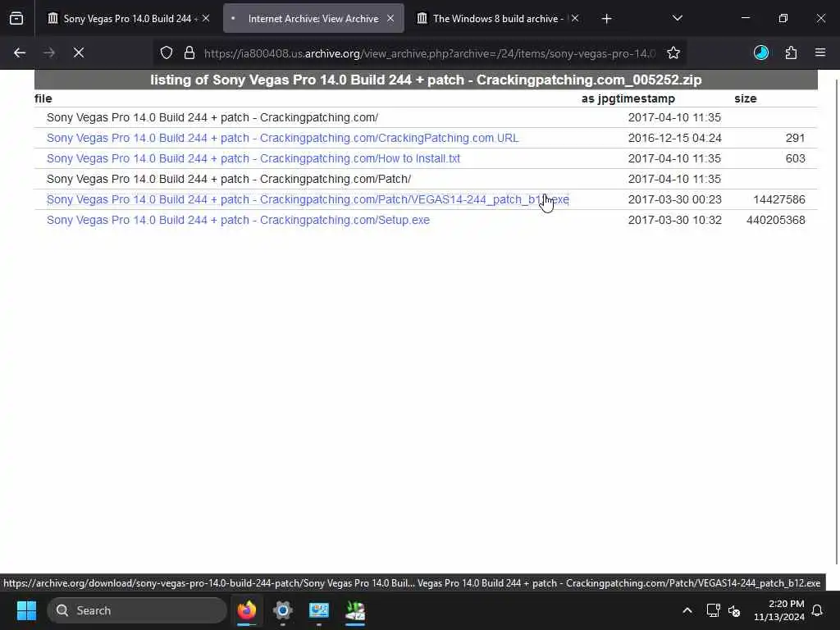The height and width of the screenshot is (630, 840).
Task: Open Firefox from the taskbar
Action: point(246,610)
